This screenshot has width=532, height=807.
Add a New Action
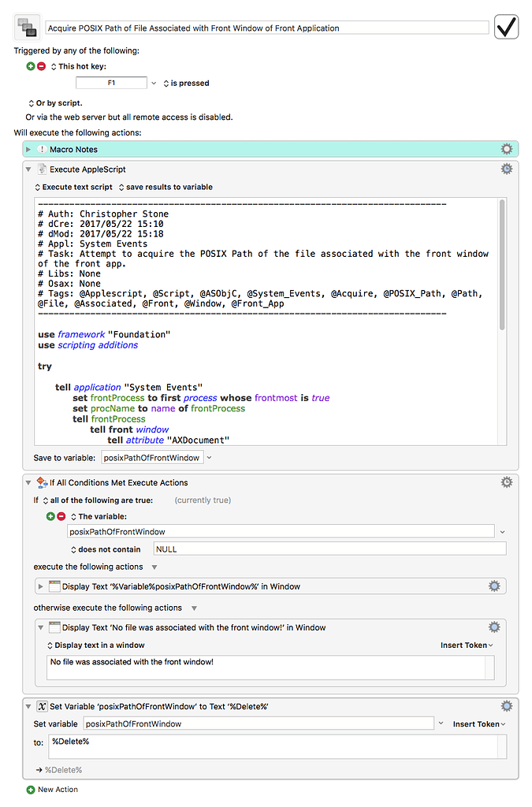[53, 790]
